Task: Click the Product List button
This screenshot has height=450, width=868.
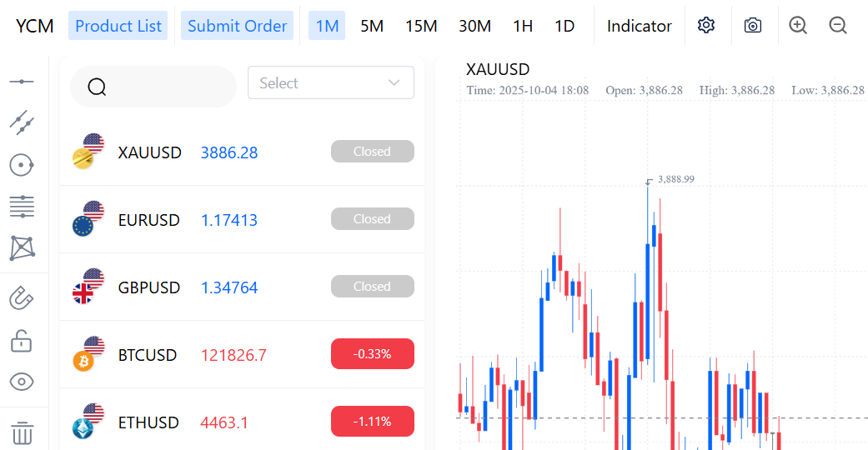Action: [118, 26]
